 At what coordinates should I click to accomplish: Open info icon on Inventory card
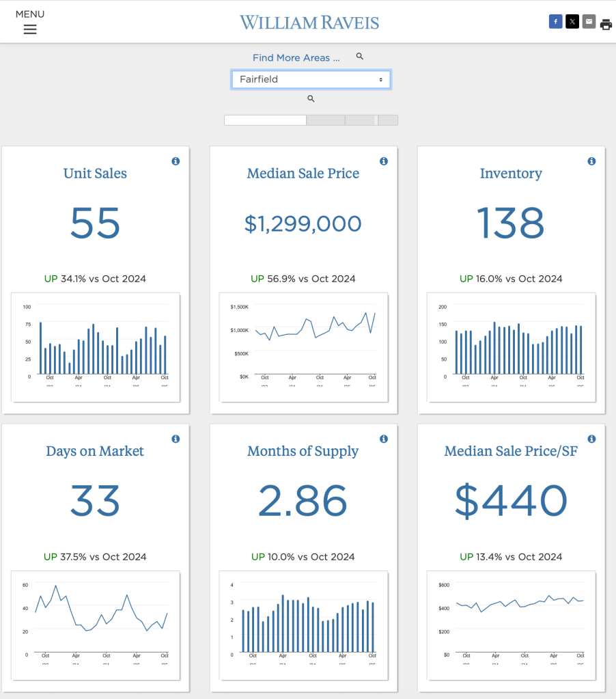591,161
